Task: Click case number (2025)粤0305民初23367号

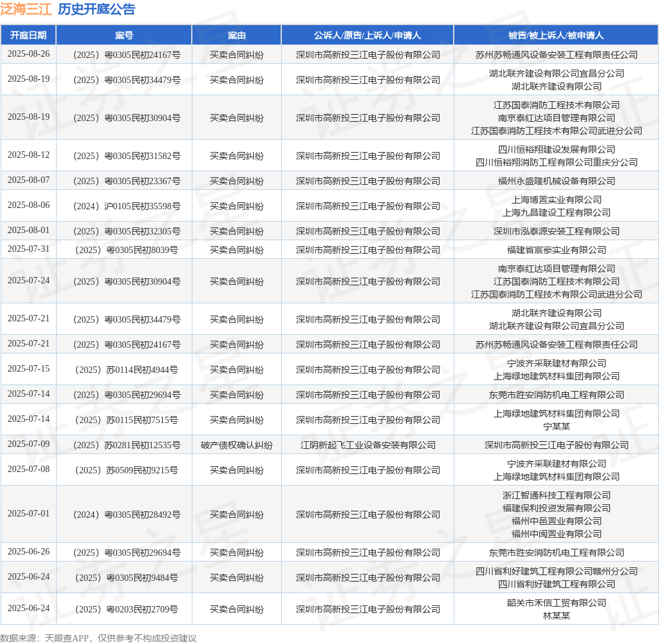Action: click(x=127, y=181)
